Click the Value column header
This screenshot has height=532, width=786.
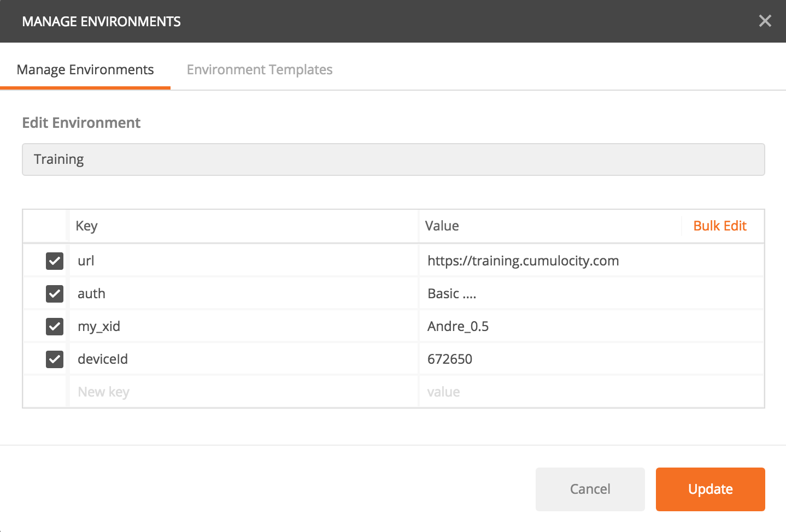(442, 226)
